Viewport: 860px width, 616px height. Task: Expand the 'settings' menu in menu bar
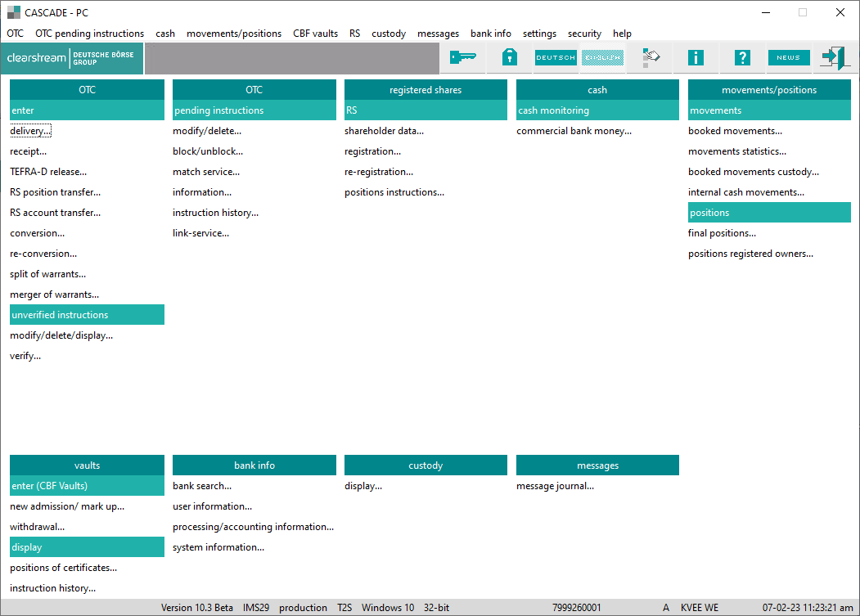(539, 34)
